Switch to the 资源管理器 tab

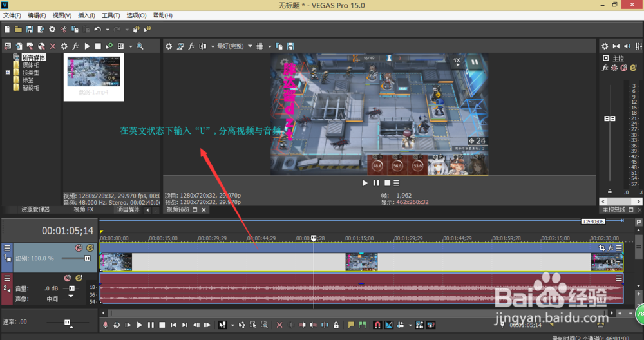point(35,209)
